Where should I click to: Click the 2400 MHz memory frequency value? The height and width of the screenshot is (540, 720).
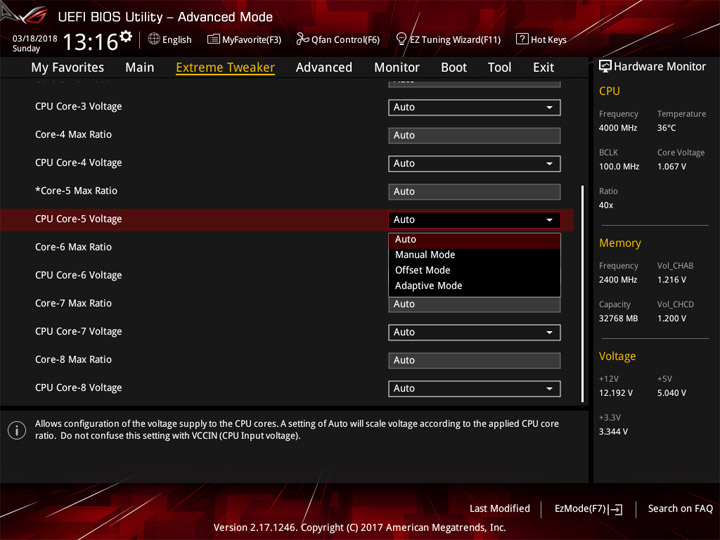pyautogui.click(x=618, y=280)
